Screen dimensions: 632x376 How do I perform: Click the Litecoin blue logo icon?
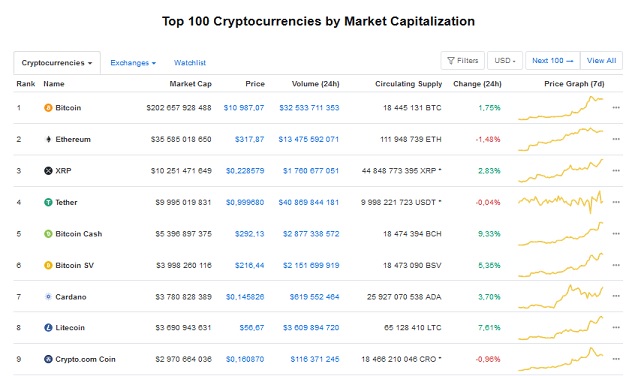point(48,328)
